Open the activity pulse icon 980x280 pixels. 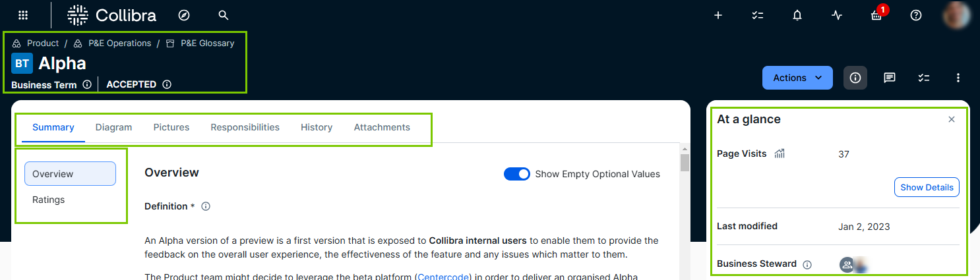tap(837, 15)
